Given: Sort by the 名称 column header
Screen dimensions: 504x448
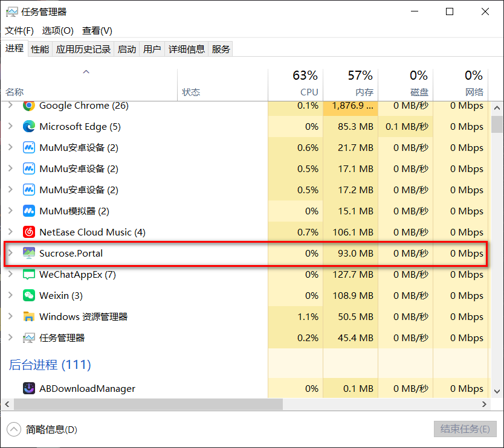Looking at the screenshot, I should coord(89,85).
